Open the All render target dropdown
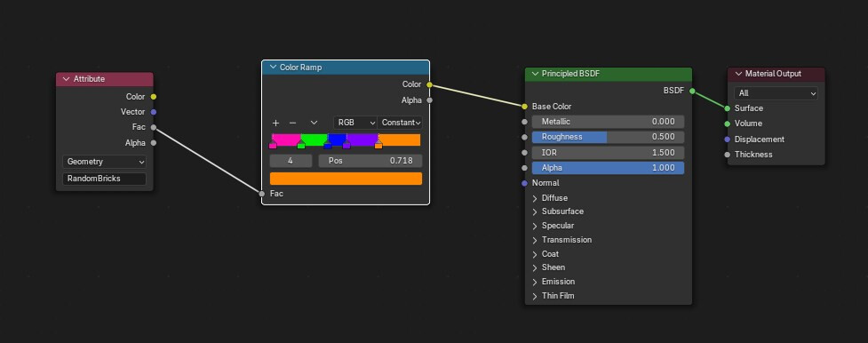 coord(776,93)
